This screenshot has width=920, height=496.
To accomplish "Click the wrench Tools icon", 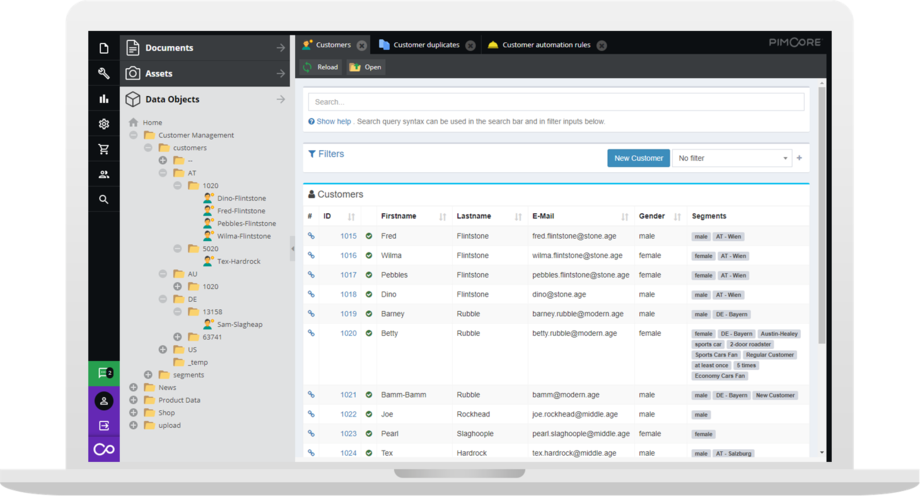I will tap(104, 73).
